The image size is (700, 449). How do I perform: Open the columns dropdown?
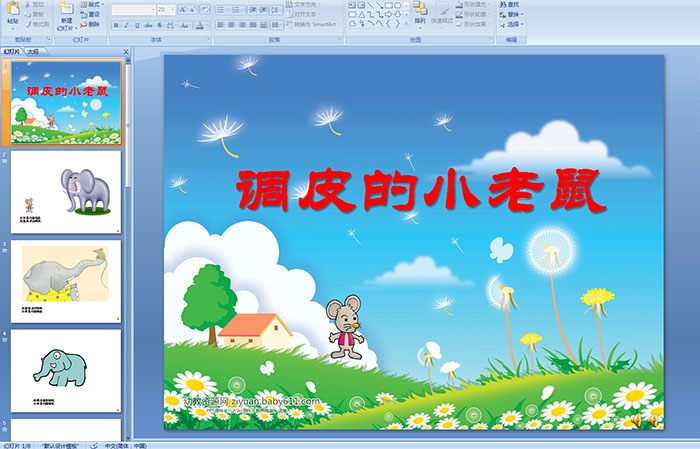pyautogui.click(x=277, y=25)
